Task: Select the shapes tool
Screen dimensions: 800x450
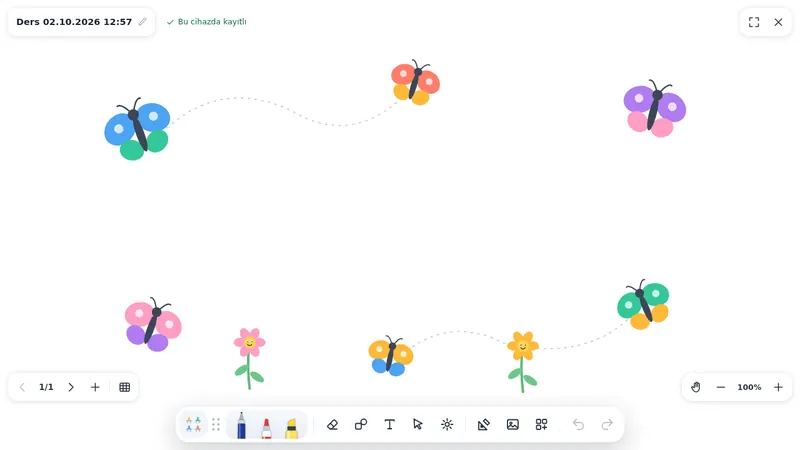Action: click(x=361, y=424)
